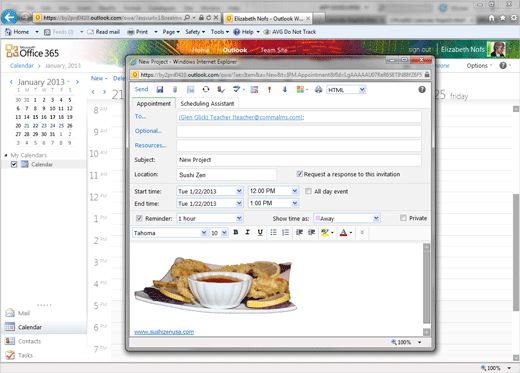
Task: Click the Save disk icon in appointment toolbar
Action: coord(160,89)
